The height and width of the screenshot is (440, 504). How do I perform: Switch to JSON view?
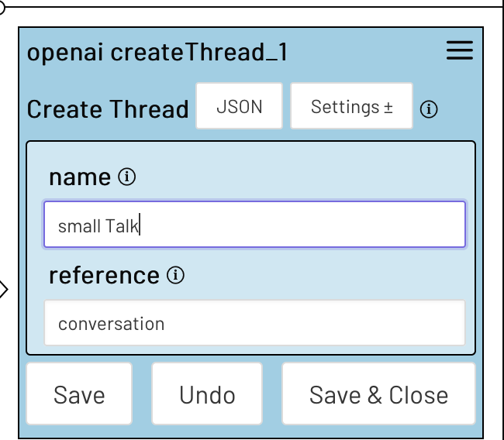point(239,106)
